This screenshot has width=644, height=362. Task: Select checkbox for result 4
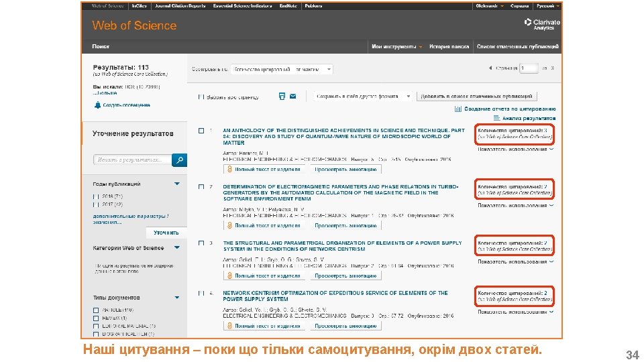point(201,293)
